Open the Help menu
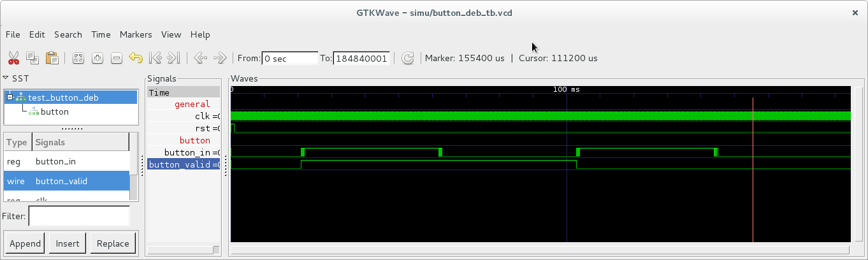The image size is (868, 260). (x=200, y=34)
